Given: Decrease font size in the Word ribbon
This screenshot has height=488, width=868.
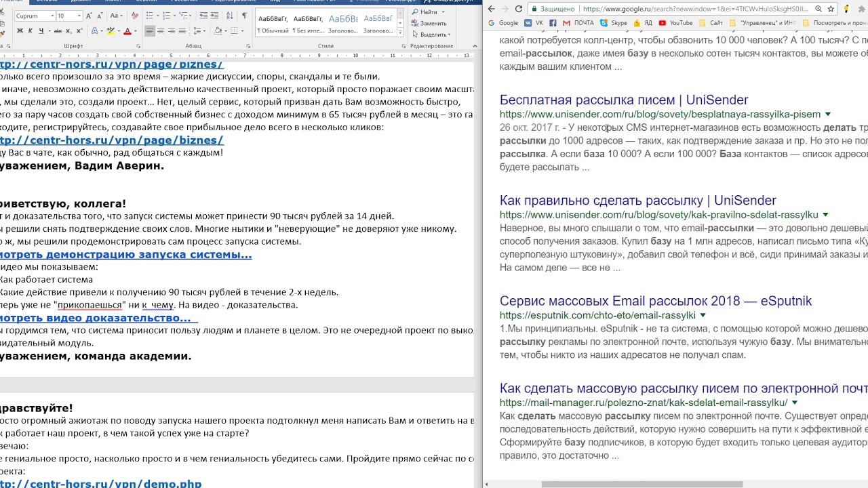Looking at the screenshot, I should click(100, 16).
